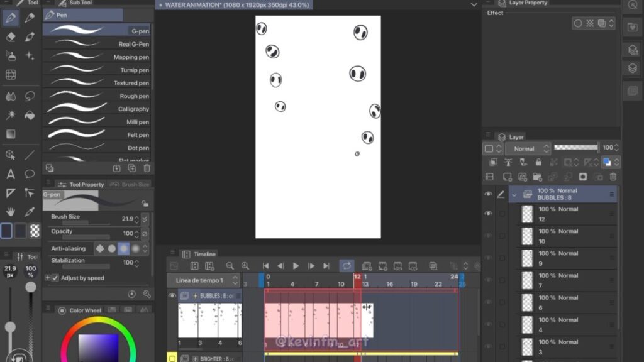The height and width of the screenshot is (362, 644).
Task: Delete the layer using the Layer panel trash
Action: click(x=613, y=177)
